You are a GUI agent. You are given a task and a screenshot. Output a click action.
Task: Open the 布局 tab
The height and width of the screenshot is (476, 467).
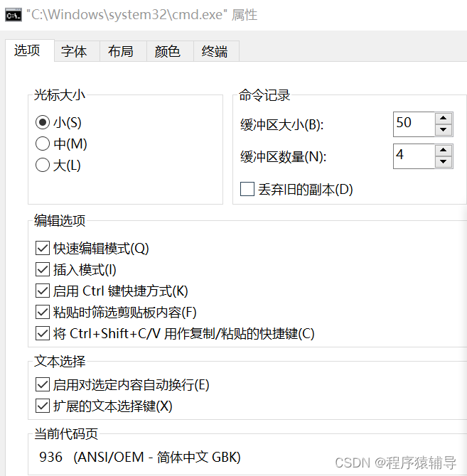click(121, 52)
